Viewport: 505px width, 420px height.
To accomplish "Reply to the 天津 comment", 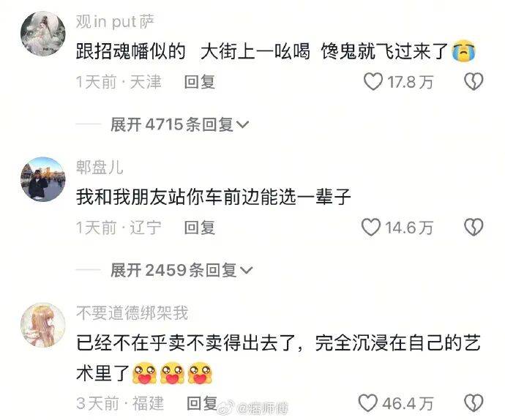I will 200,82.
